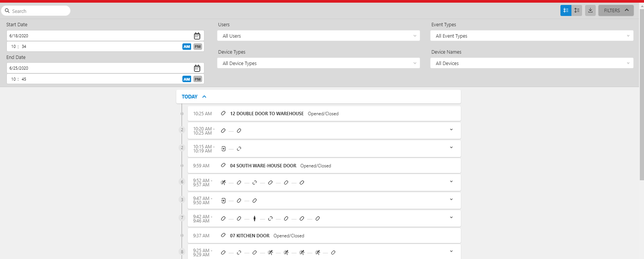Click open-sensor icon in 10:15 AM group

[x=239, y=149]
